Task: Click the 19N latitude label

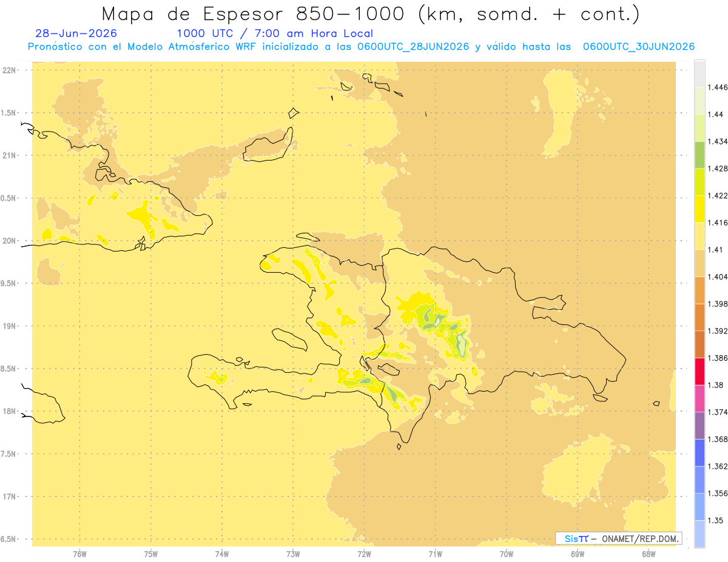Action: [x=9, y=326]
